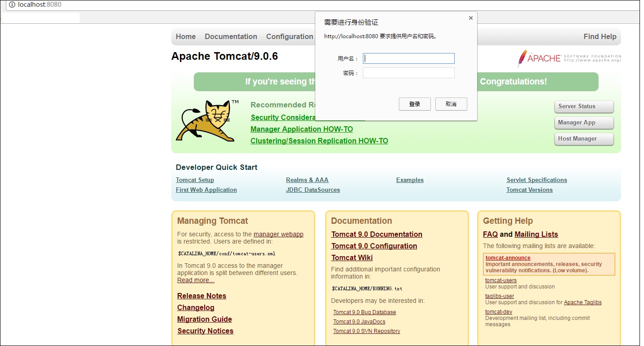Click the Server Status button
Image resolution: width=644 pixels, height=346 pixels.
tap(584, 106)
